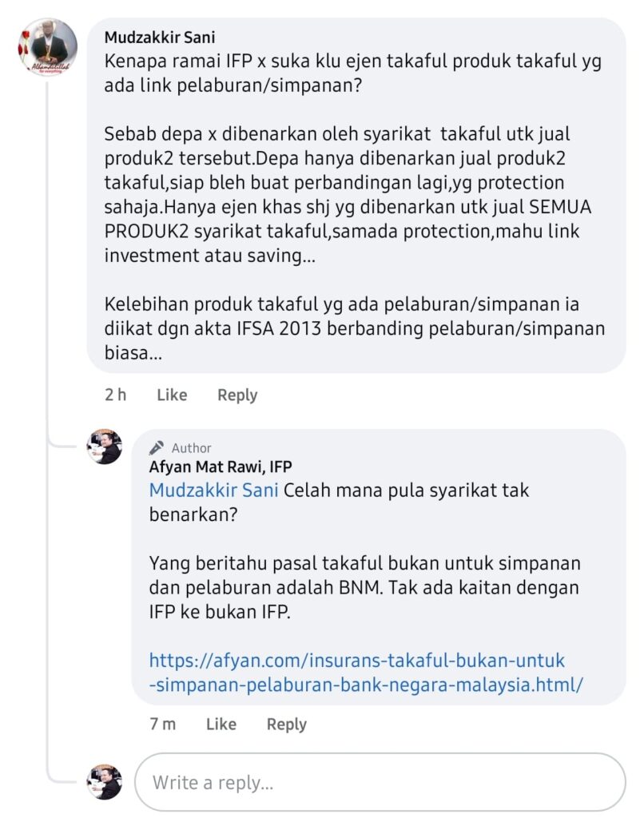Click the opening question about IFP and takaful
The image size is (644, 818).
pyautogui.click(x=352, y=73)
